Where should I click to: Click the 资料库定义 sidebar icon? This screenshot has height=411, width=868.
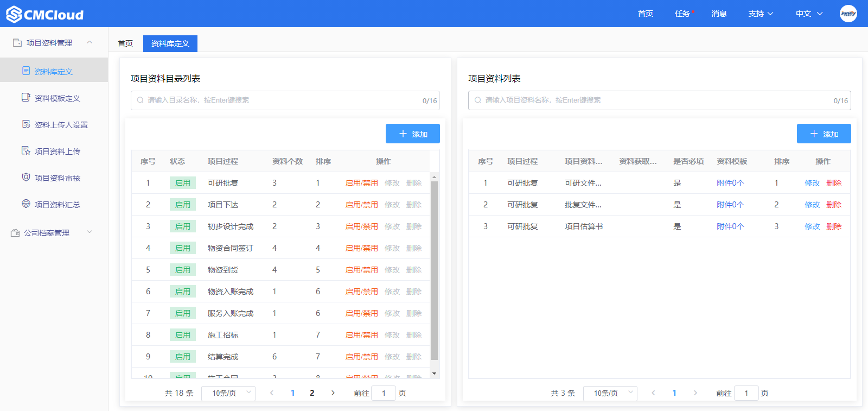coord(26,71)
